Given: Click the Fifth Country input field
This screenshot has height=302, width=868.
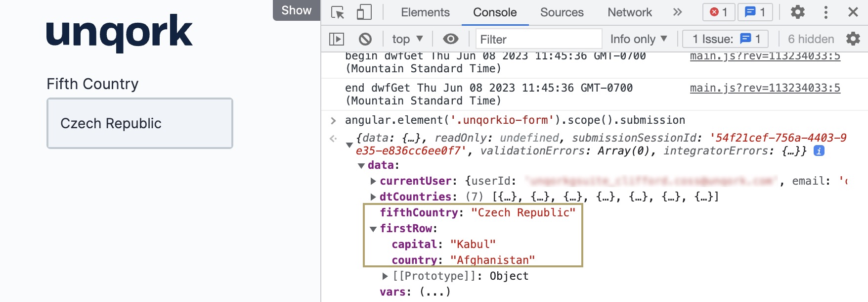Looking at the screenshot, I should click(x=140, y=123).
